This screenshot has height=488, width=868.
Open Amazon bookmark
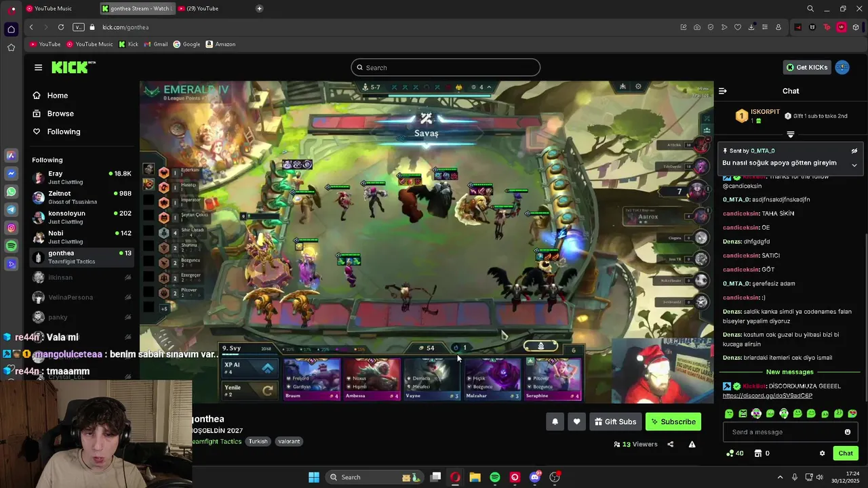click(x=220, y=44)
